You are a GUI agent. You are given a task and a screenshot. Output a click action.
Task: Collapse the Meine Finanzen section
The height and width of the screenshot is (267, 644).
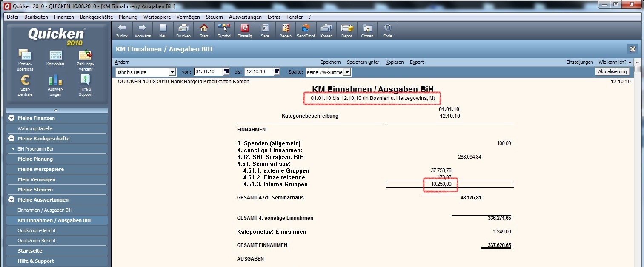tap(11, 118)
